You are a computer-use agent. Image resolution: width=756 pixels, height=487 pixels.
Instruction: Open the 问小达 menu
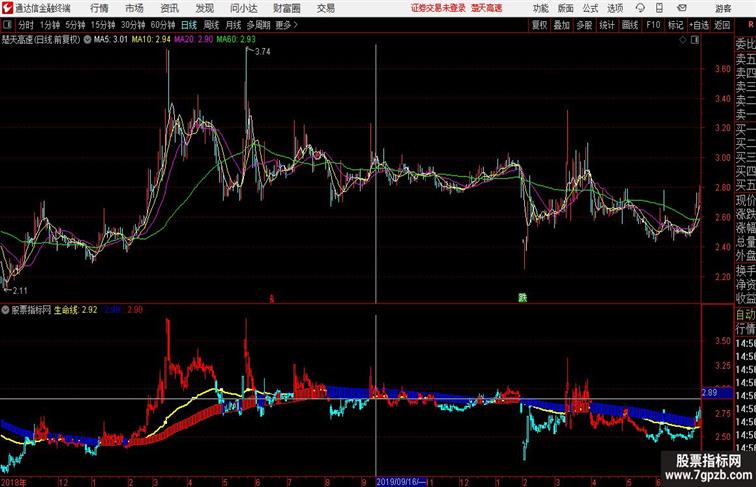243,8
